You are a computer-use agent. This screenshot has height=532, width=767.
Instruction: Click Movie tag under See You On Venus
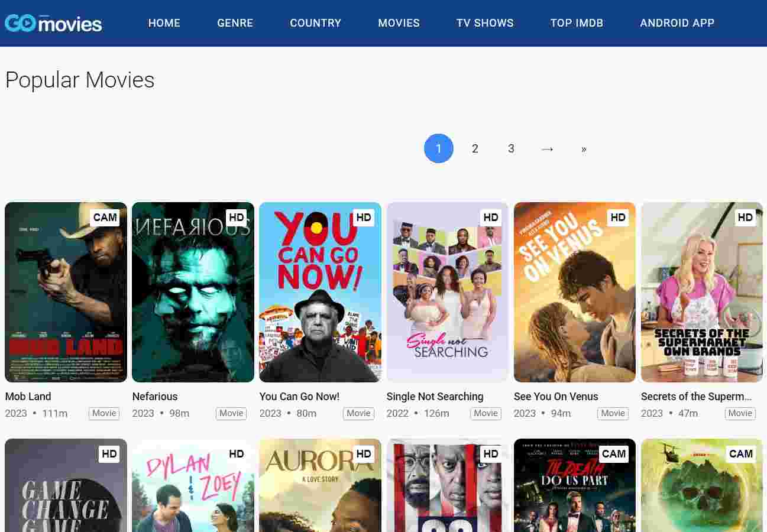pos(613,413)
